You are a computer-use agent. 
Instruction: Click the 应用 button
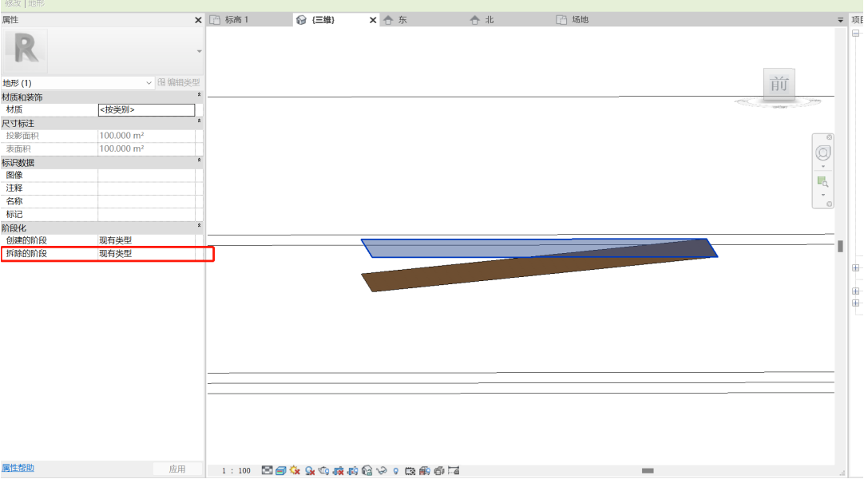[x=177, y=469]
